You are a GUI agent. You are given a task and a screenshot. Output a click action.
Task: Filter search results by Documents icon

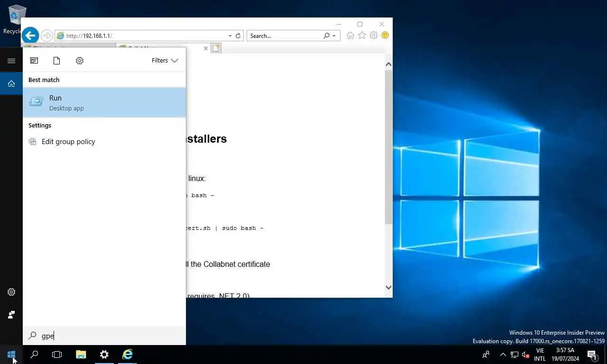click(x=57, y=61)
